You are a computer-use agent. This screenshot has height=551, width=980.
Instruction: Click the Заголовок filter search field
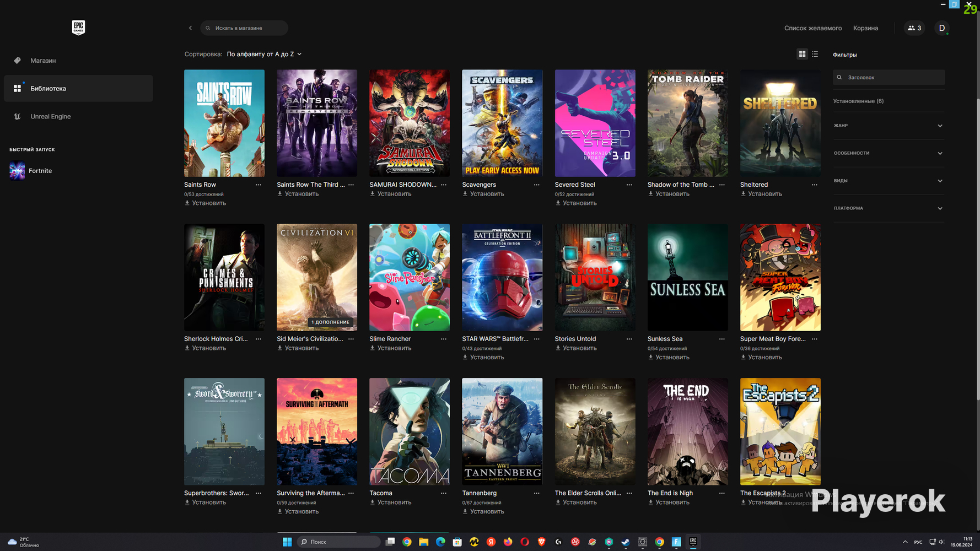tap(889, 78)
